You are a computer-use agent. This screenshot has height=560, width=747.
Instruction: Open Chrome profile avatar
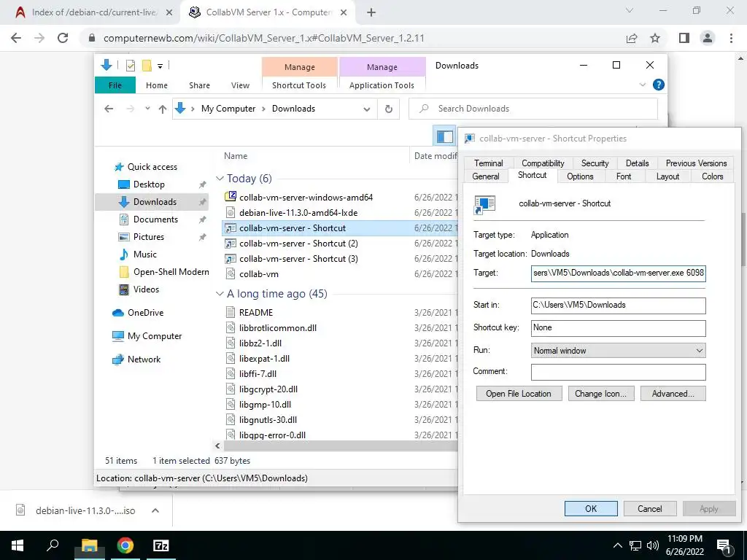click(708, 38)
